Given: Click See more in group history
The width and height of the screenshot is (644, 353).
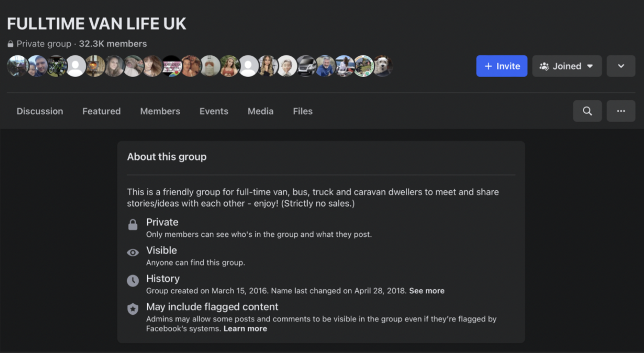Looking at the screenshot, I should pyautogui.click(x=427, y=291).
